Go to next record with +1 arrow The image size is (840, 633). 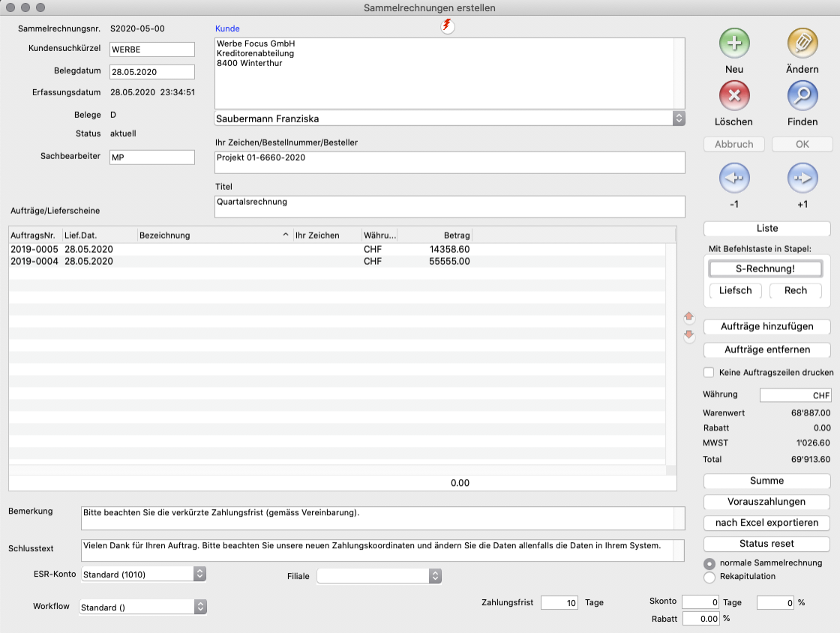pyautogui.click(x=802, y=179)
